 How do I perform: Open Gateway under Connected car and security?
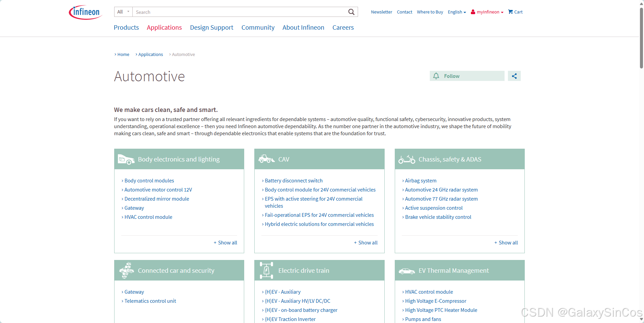click(134, 292)
